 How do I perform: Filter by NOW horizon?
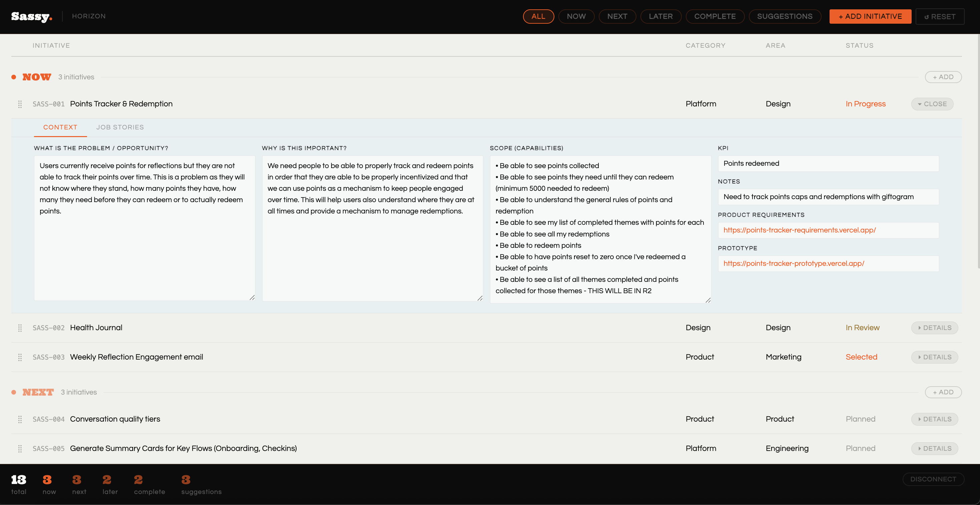[576, 16]
